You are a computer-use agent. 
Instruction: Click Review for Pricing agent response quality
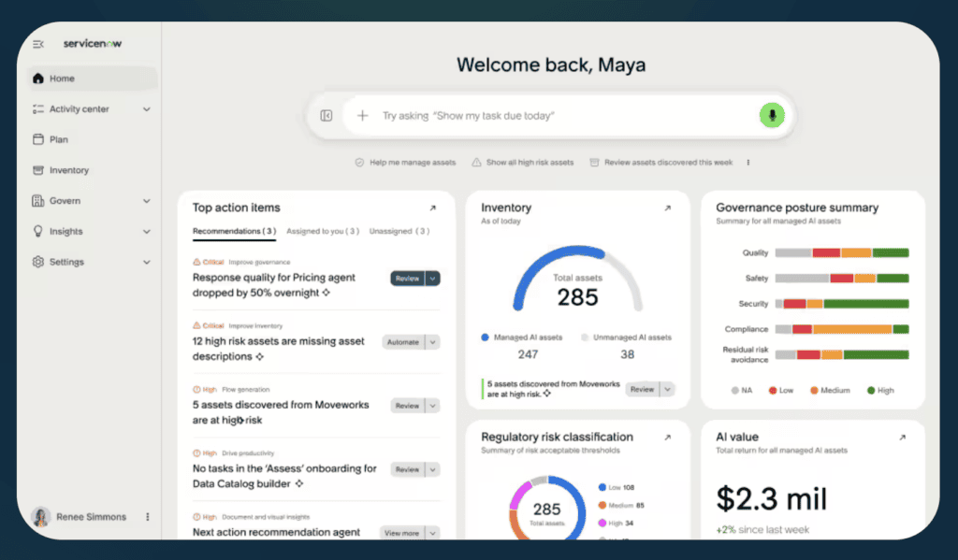pyautogui.click(x=407, y=279)
